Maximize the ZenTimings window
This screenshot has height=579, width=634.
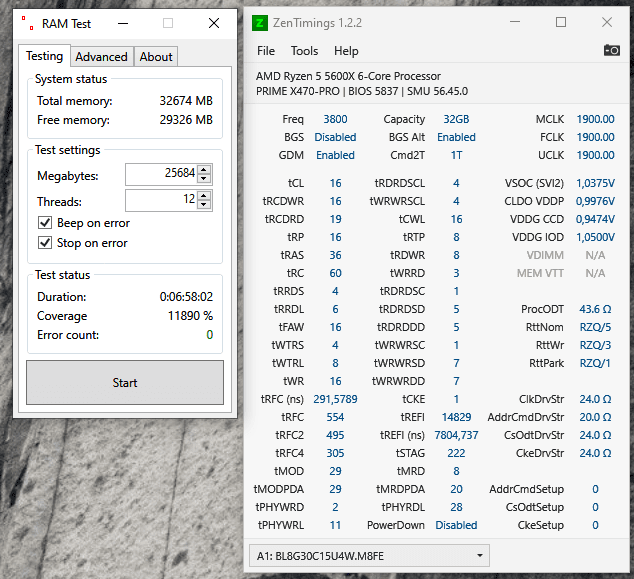point(561,22)
